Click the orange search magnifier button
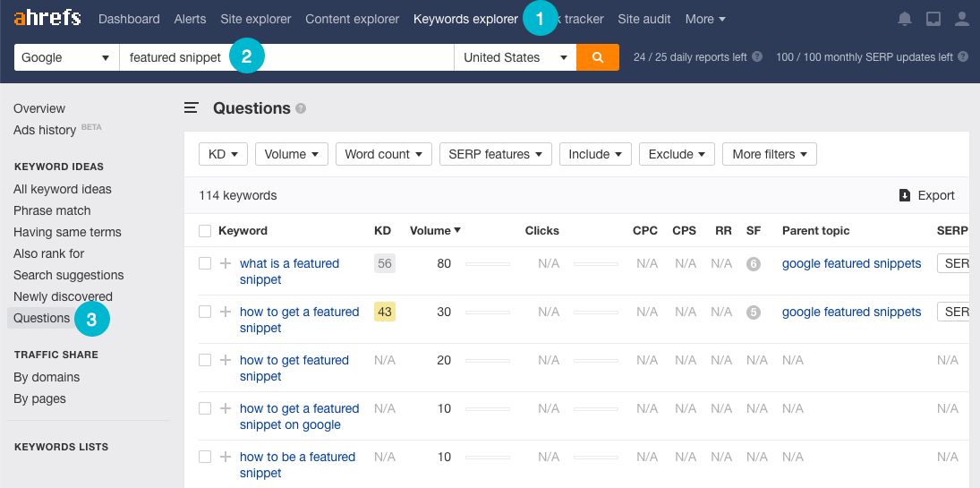980x488 pixels. click(x=598, y=57)
